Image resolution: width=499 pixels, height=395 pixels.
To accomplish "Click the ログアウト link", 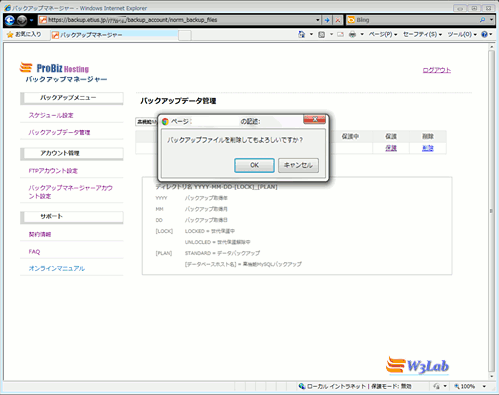I will (437, 70).
